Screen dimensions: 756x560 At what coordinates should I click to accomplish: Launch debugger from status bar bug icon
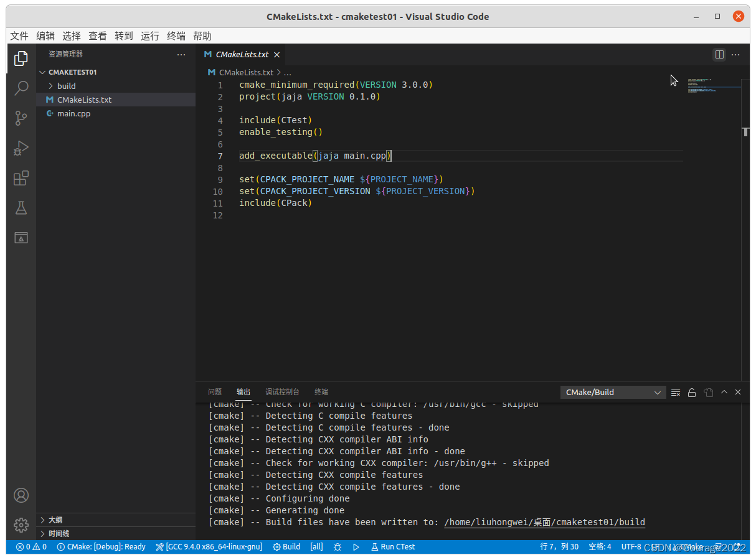click(338, 547)
